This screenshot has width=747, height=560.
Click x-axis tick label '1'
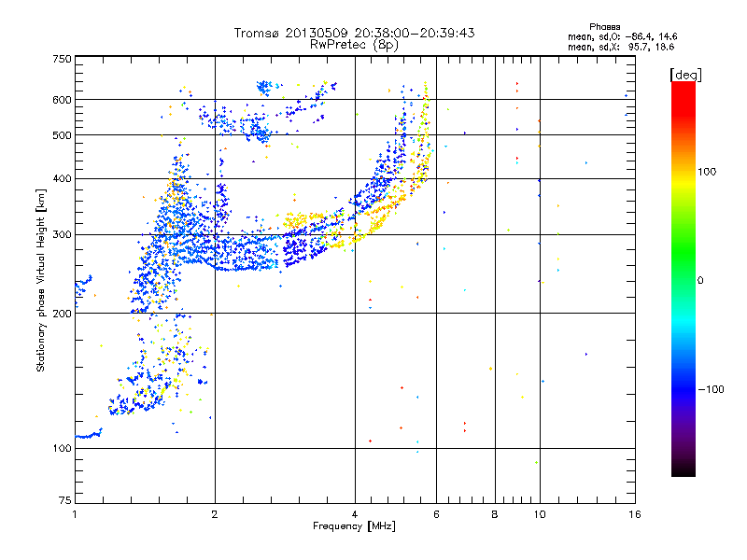[x=75, y=514]
